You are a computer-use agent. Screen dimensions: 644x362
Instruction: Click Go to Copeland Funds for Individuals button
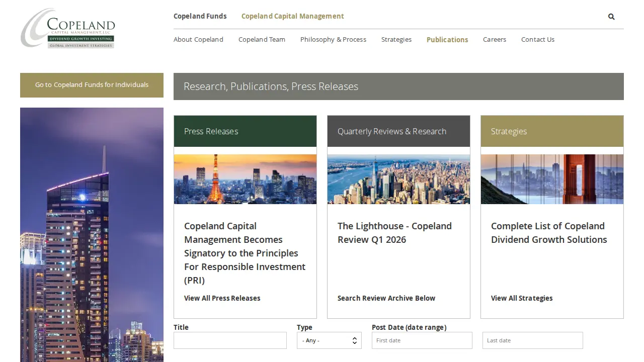tap(92, 85)
